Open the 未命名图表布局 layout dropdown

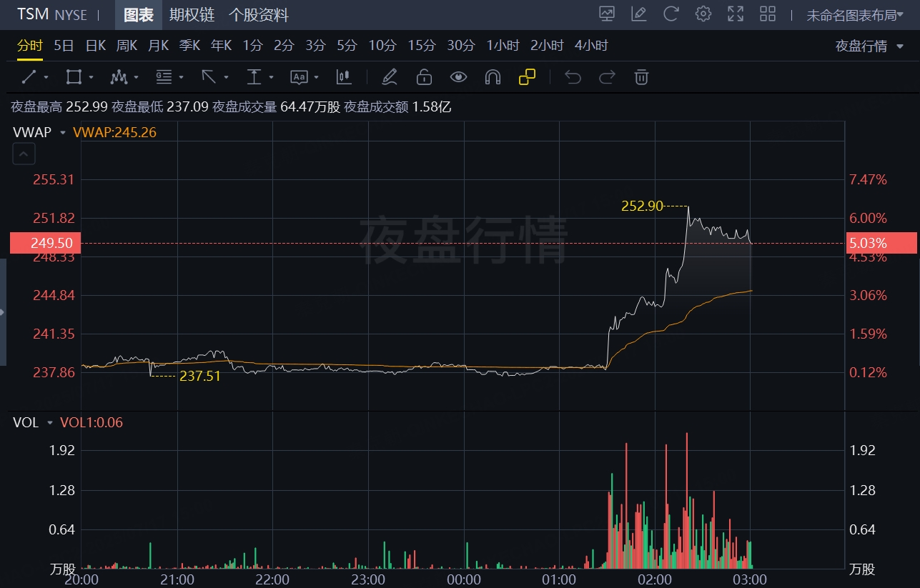point(855,14)
